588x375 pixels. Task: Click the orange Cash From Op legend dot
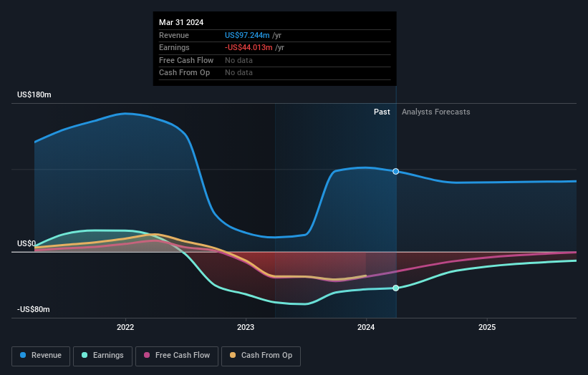click(x=233, y=355)
